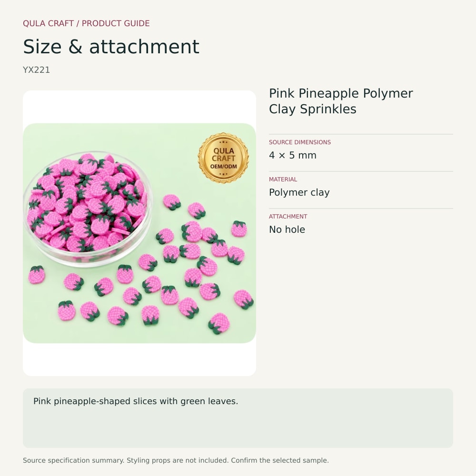The image size is (476, 476).
Task: Click the YX221 product code
Action: (x=37, y=70)
